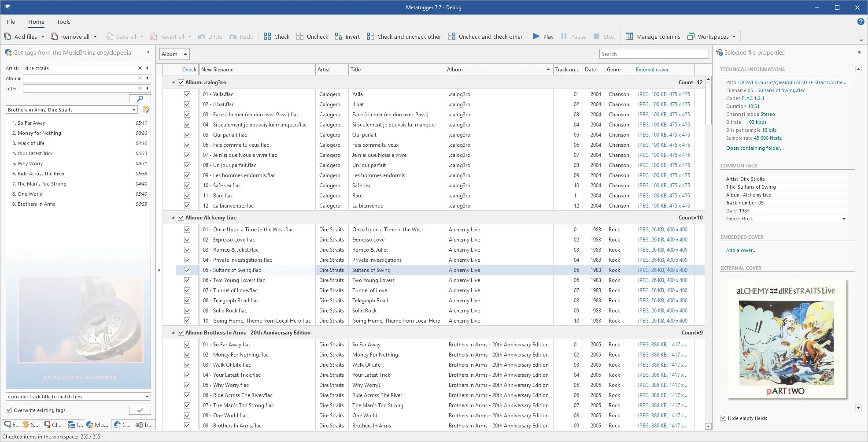Uncheck the 01 - Yalla.flac row checkbox
This screenshot has width=868, height=442.
click(x=187, y=94)
